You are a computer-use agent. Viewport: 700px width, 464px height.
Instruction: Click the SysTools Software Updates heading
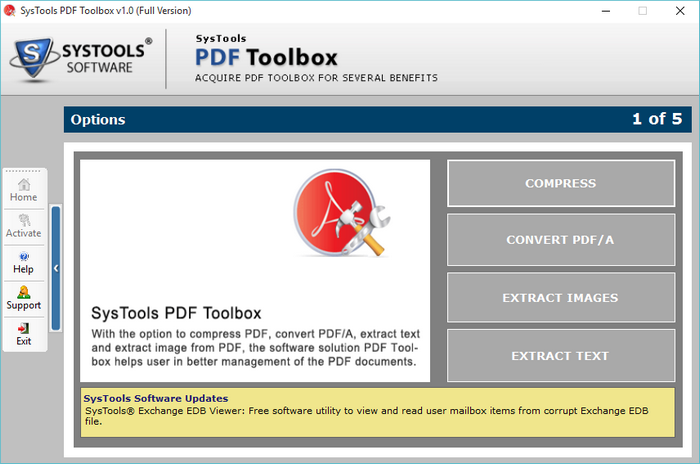156,398
